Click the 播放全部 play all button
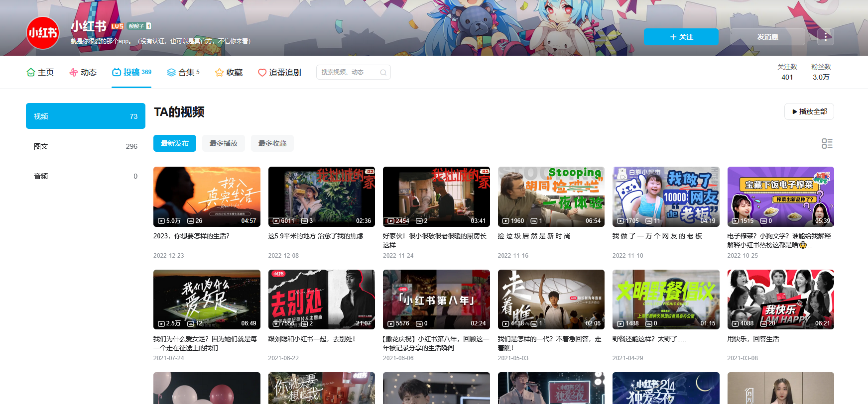 click(809, 111)
